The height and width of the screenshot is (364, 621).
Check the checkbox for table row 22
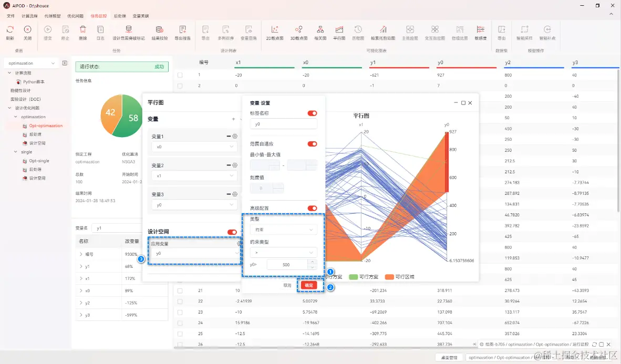(x=180, y=301)
